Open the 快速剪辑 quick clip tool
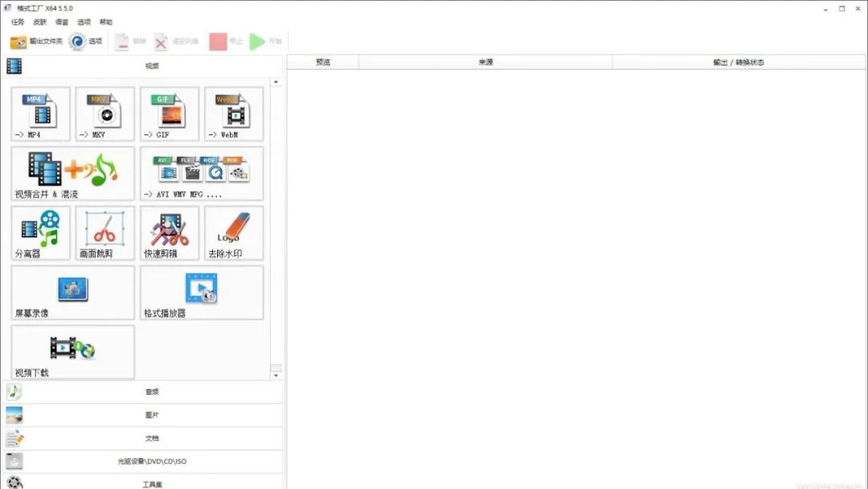The height and width of the screenshot is (489, 868). [x=170, y=233]
